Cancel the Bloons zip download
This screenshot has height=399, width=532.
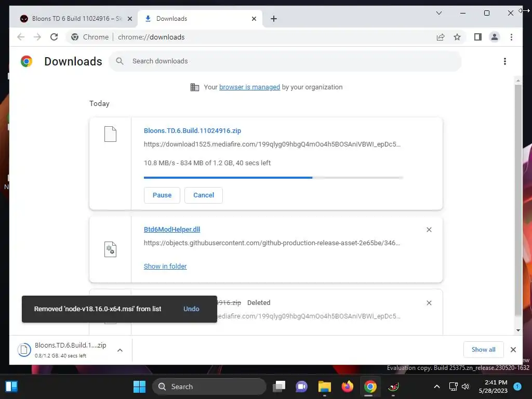pyautogui.click(x=204, y=195)
